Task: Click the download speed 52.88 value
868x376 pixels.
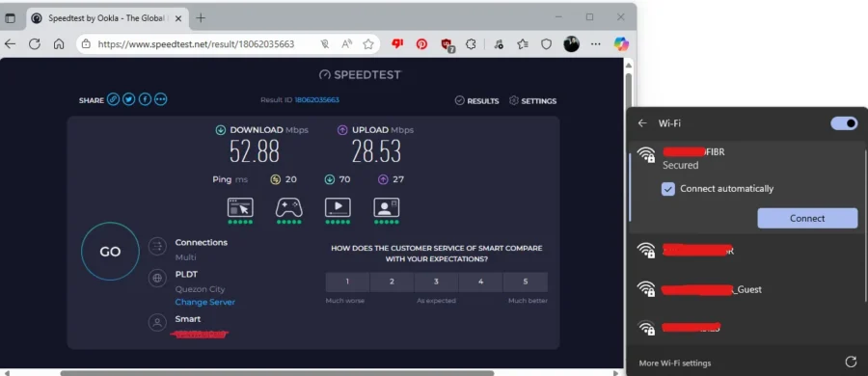Action: pyautogui.click(x=255, y=151)
